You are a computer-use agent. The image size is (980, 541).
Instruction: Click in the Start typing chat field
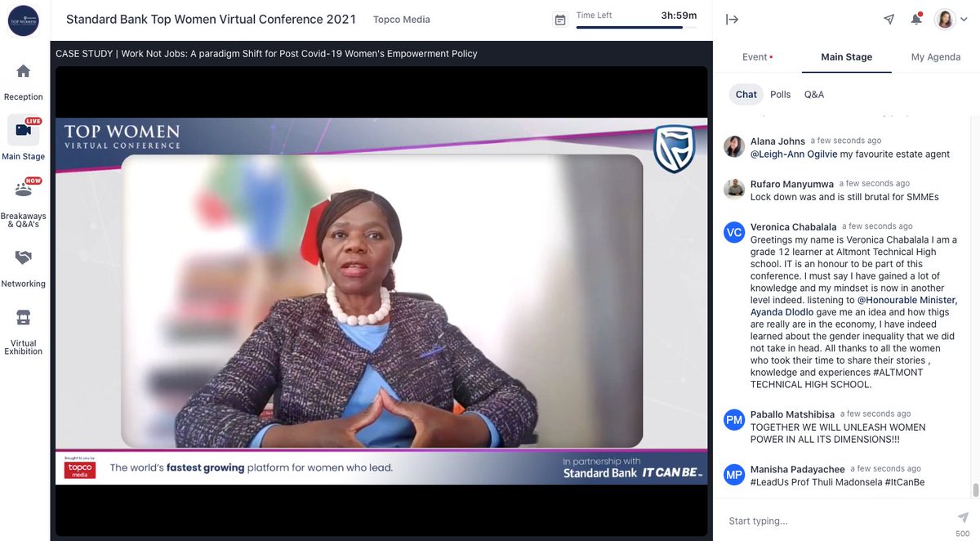[x=837, y=521]
